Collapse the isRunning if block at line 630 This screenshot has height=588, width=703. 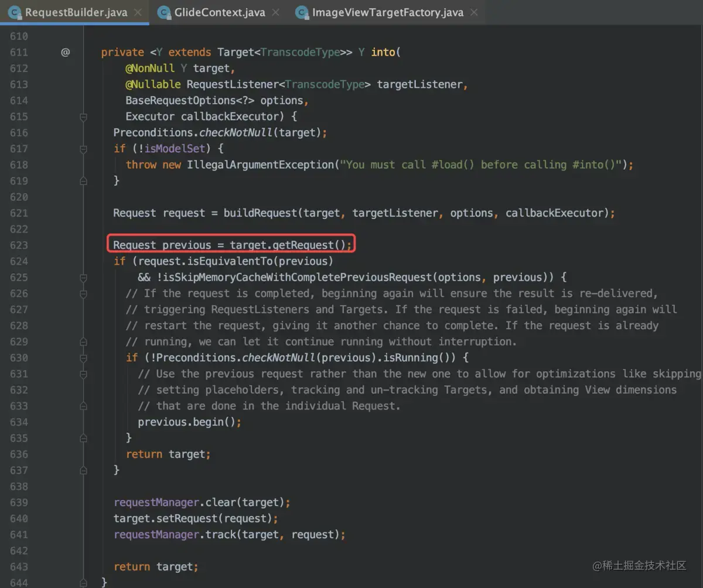(83, 358)
